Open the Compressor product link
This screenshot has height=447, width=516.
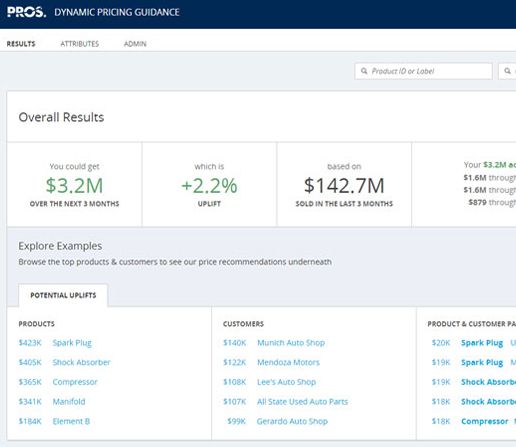75,382
